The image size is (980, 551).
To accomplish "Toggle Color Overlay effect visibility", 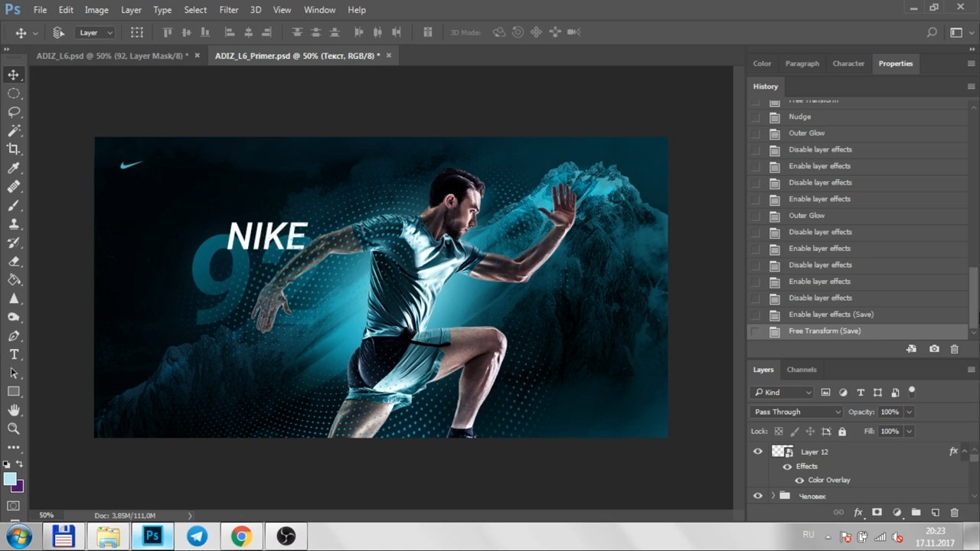I will tap(799, 481).
